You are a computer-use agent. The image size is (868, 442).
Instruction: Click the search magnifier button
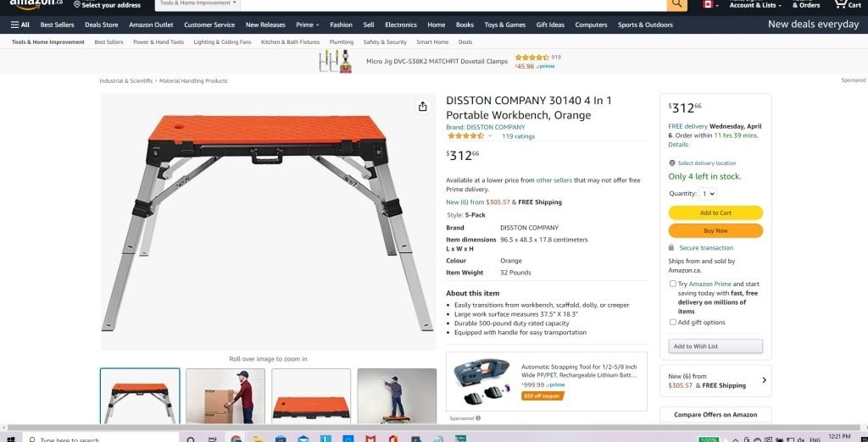coord(676,4)
